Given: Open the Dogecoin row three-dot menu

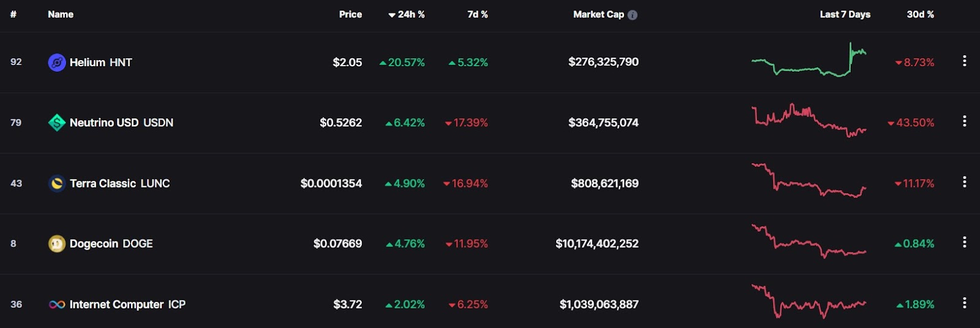Looking at the screenshot, I should (x=964, y=242).
